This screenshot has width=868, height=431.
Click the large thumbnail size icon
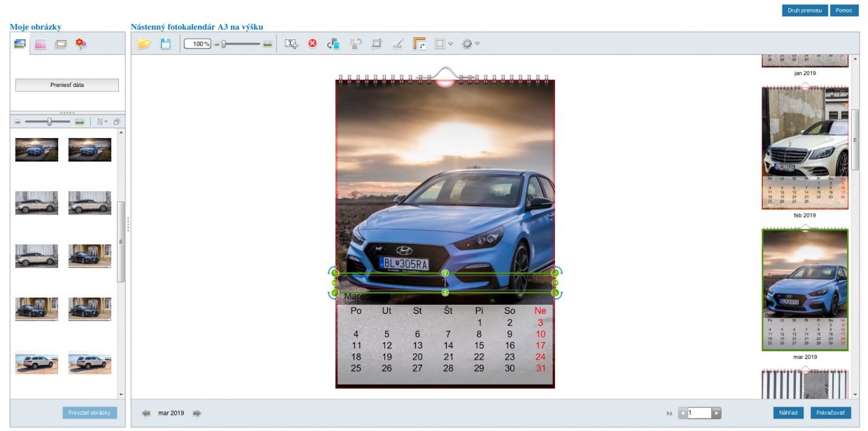click(x=80, y=122)
